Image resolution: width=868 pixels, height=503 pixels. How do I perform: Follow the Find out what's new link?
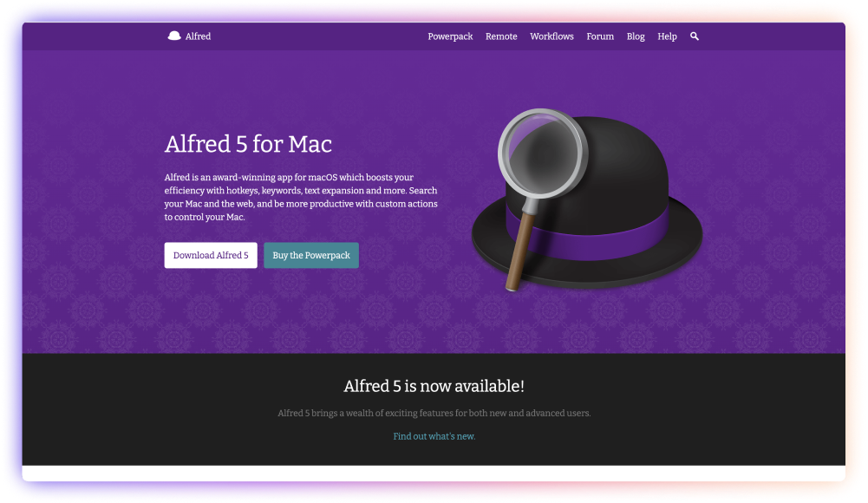click(434, 436)
